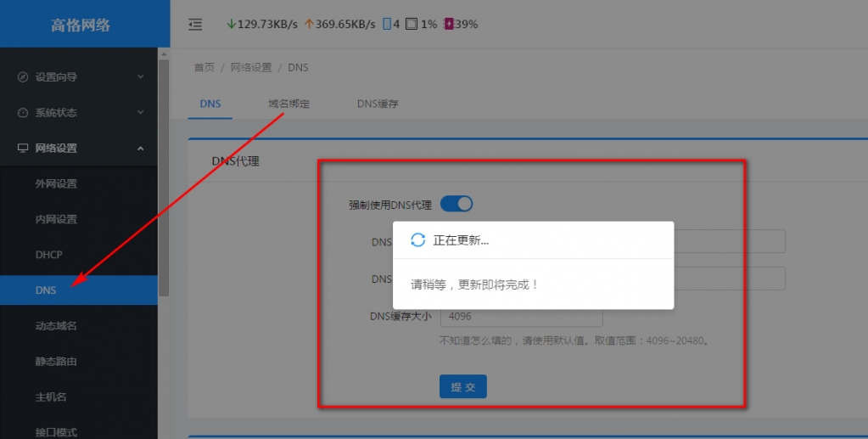Click the 正在更新... dialog title text
868x439 pixels.
pyautogui.click(x=461, y=240)
